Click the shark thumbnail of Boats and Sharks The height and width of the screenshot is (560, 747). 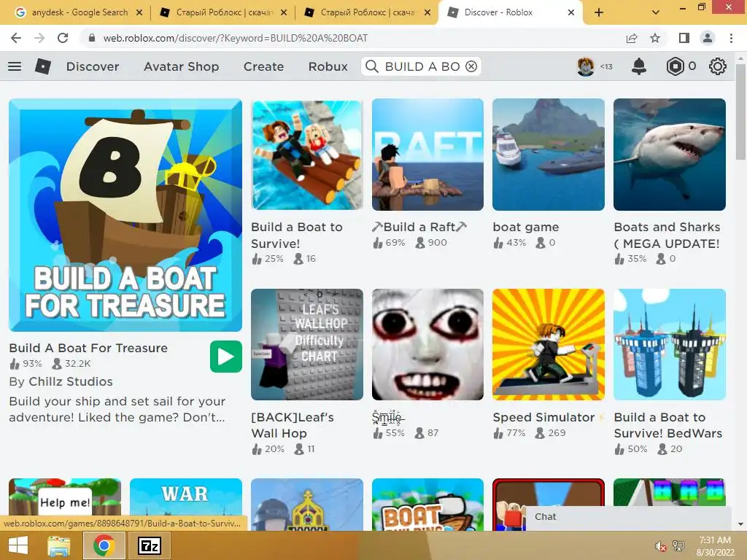pyautogui.click(x=670, y=155)
